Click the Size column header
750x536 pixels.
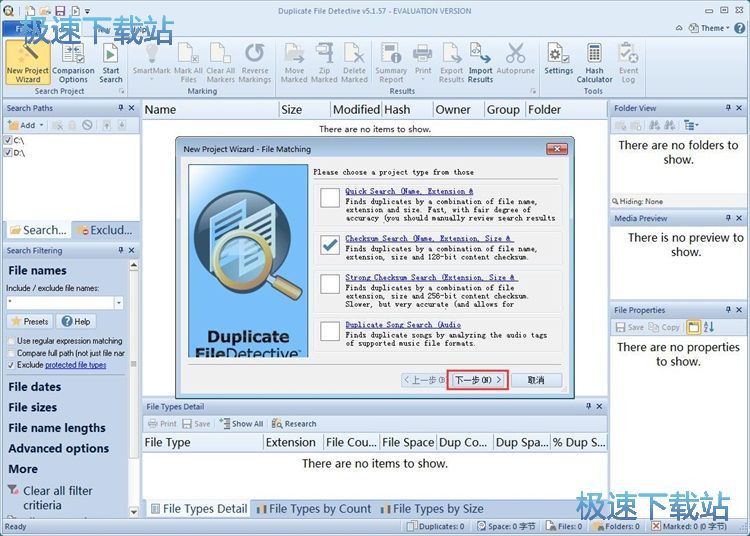tap(304, 109)
